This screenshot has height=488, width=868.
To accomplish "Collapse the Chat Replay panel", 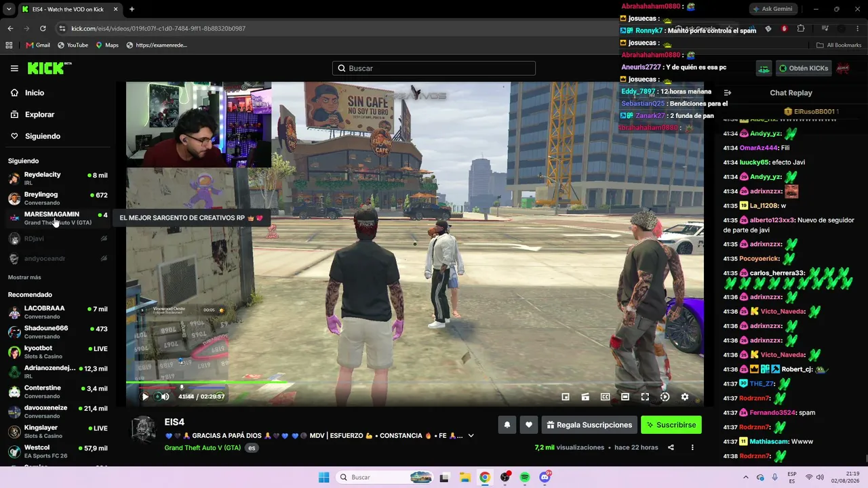I will (x=728, y=93).
